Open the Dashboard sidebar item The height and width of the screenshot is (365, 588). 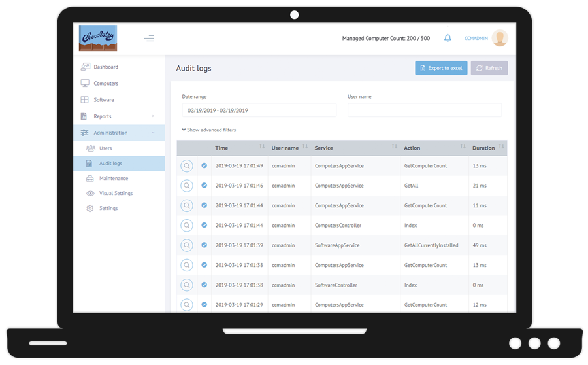(x=106, y=67)
